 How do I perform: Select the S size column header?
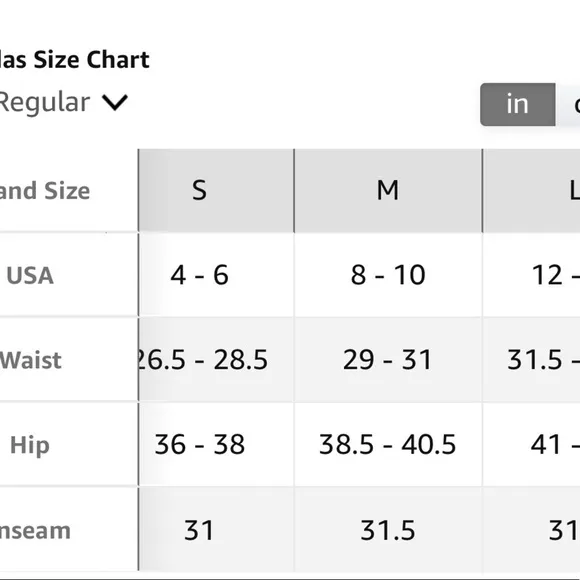(x=216, y=190)
